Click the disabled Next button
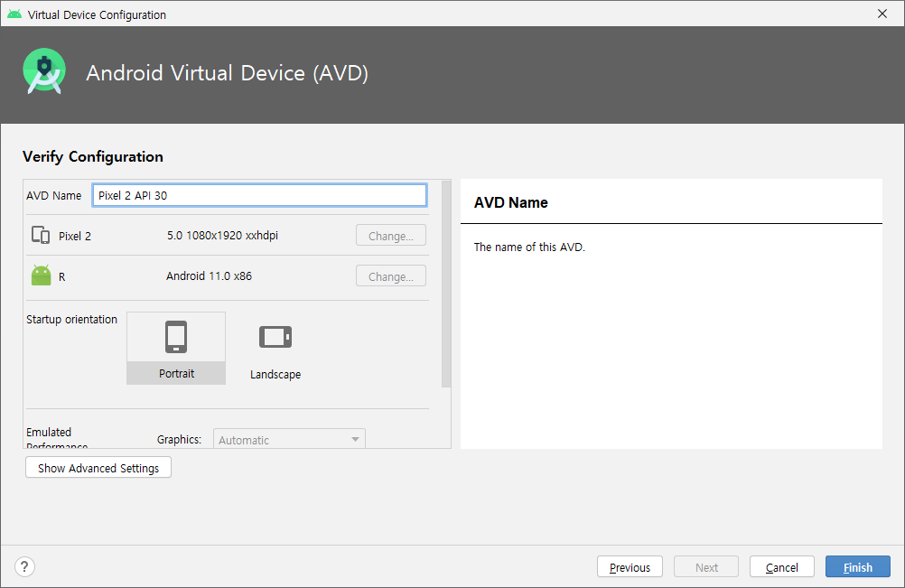The width and height of the screenshot is (905, 588). (706, 566)
